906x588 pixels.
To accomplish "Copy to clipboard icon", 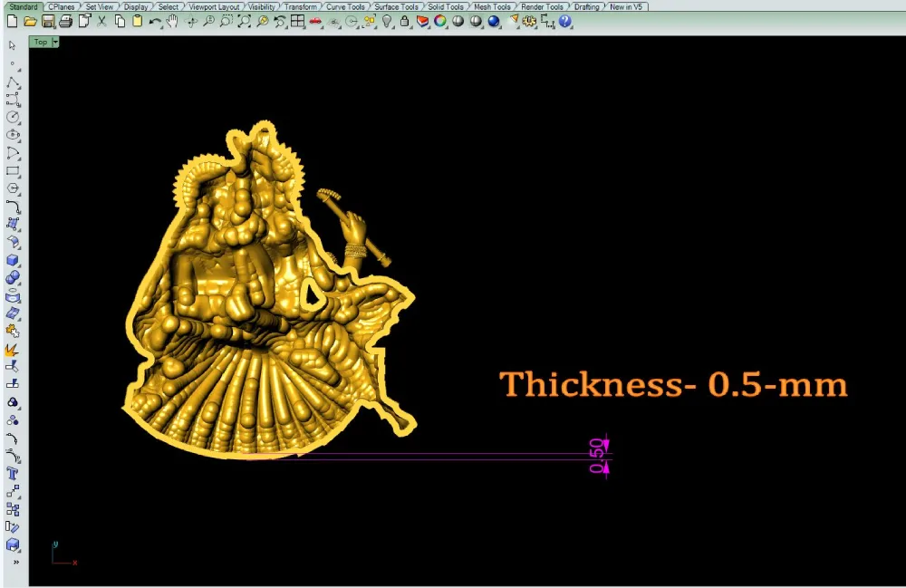I will coord(120,22).
